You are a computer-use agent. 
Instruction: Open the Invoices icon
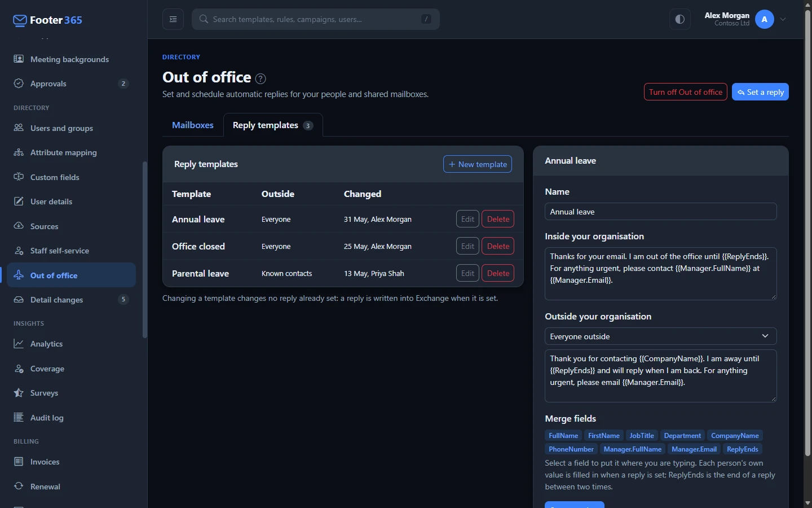[x=19, y=462]
